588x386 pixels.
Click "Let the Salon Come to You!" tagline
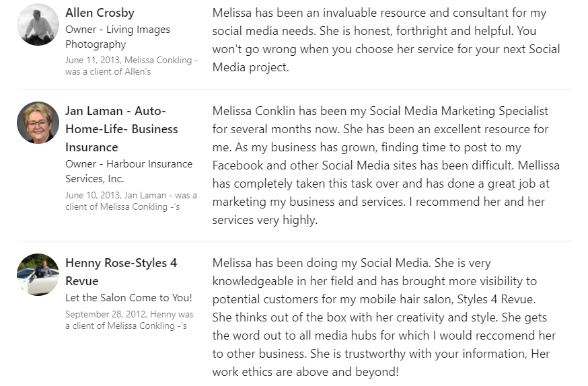coord(128,297)
